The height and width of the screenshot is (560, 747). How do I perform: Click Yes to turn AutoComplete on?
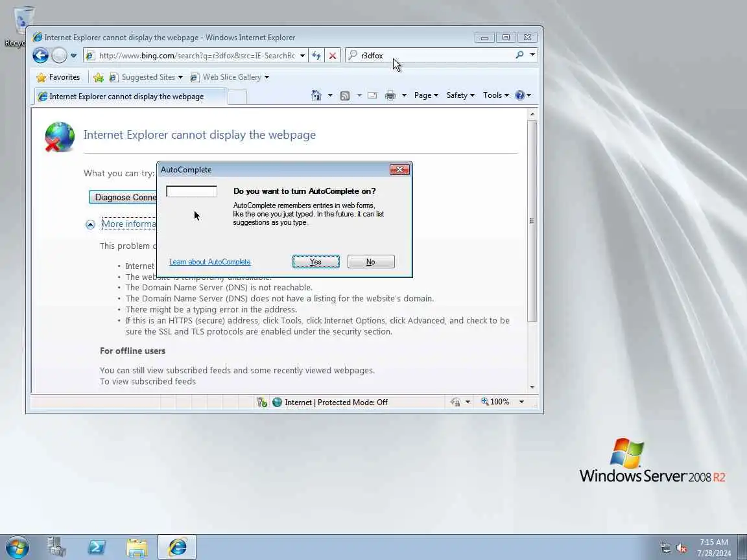(x=316, y=261)
